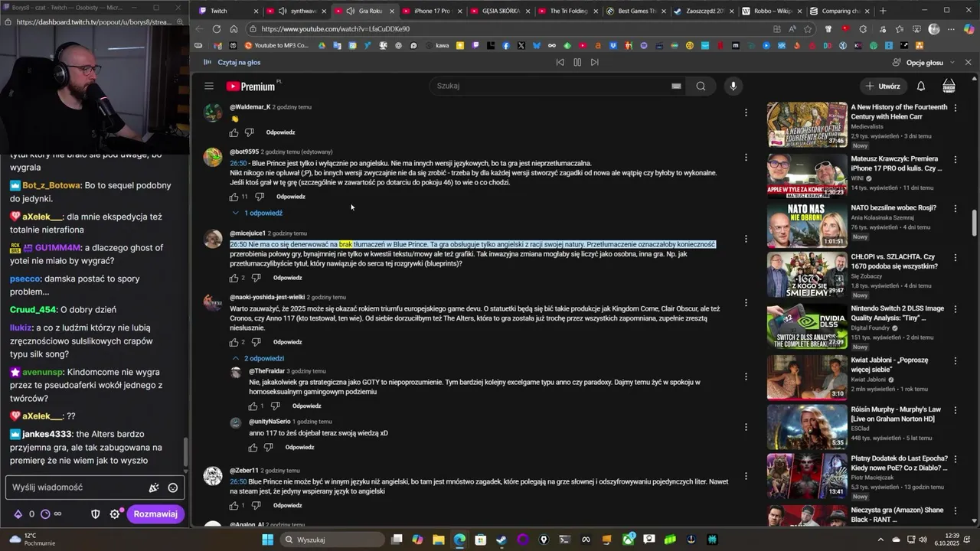Go to previous paragraph in read aloud
The height and width of the screenshot is (551, 980).
coord(560,62)
